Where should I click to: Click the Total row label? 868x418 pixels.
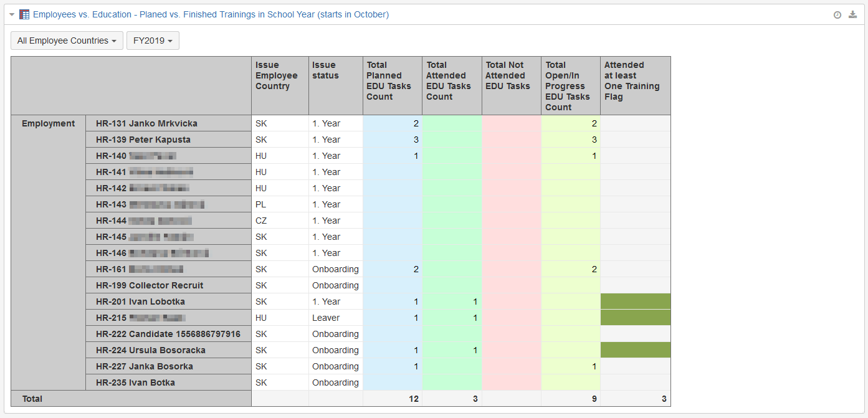[32, 399]
